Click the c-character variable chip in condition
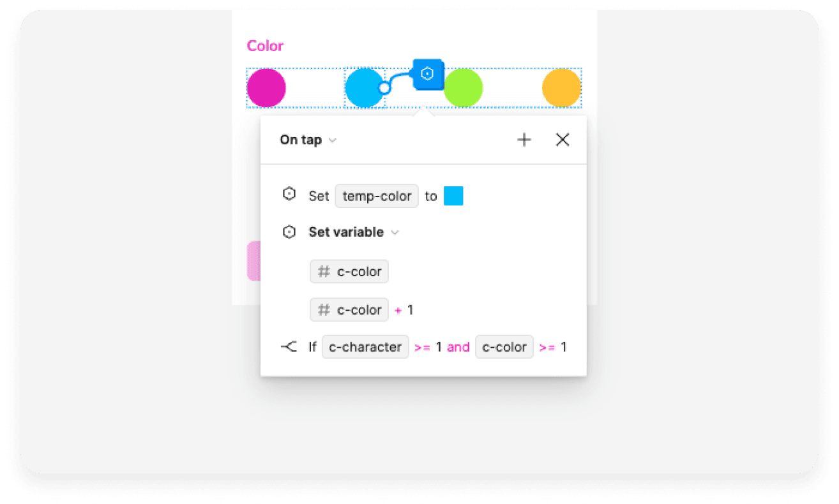The height and width of the screenshot is (504, 839). [x=365, y=347]
